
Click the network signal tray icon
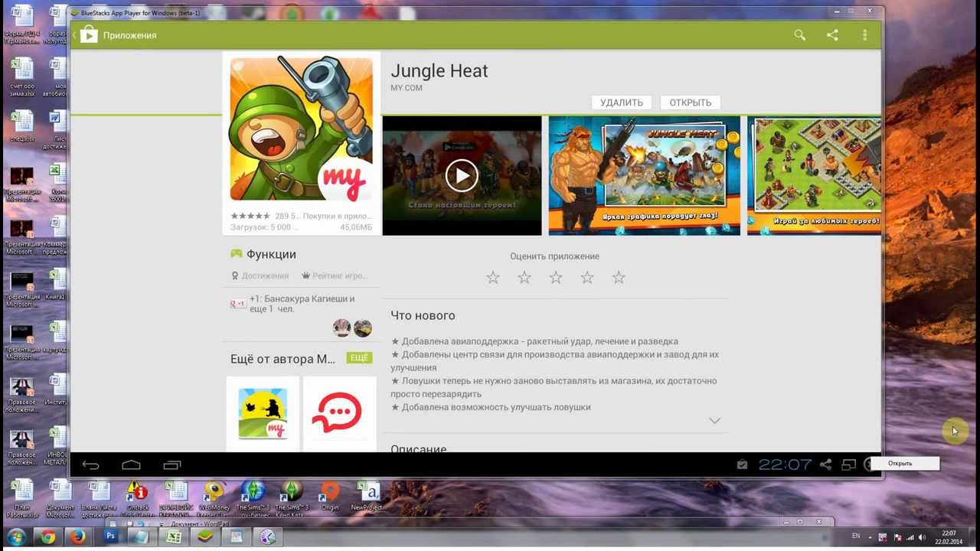910,537
